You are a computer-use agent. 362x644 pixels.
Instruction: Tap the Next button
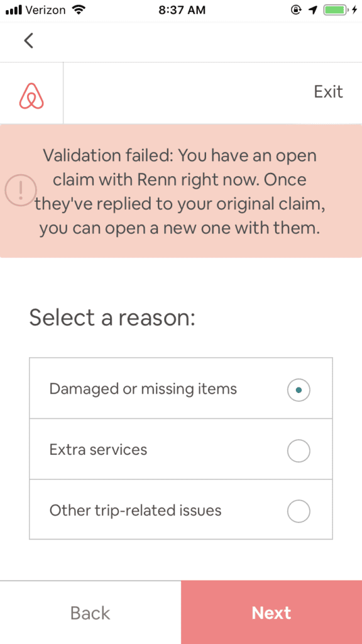[271, 613]
